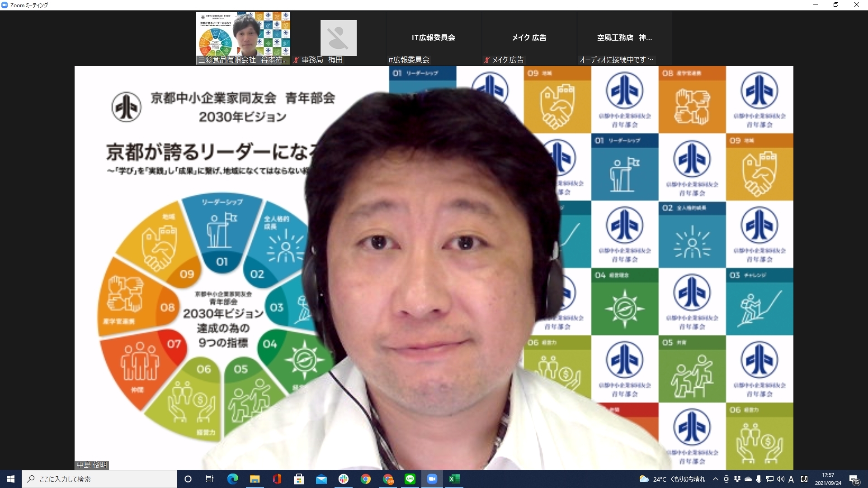The height and width of the screenshot is (488, 868).
Task: Click the 'IT広報委員会' name label under the tile
Action: pos(409,60)
